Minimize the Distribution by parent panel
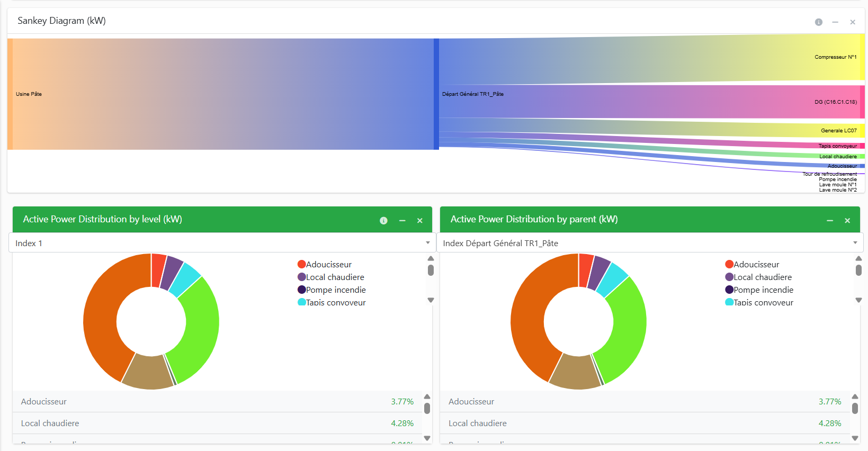868x451 pixels. 830,221
